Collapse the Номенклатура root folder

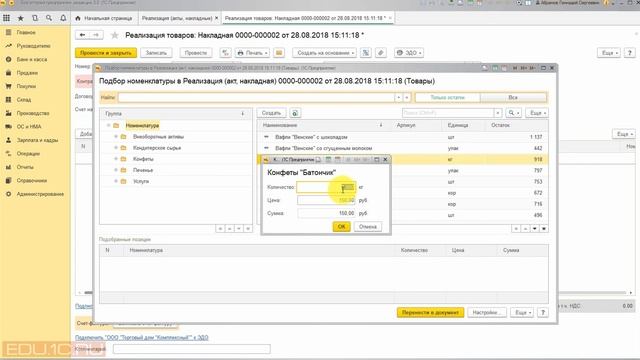tap(109, 125)
